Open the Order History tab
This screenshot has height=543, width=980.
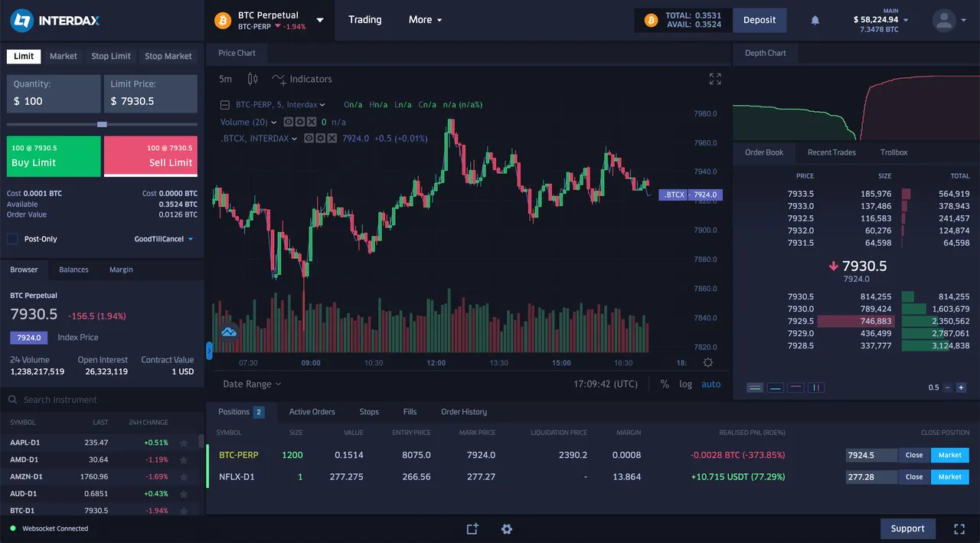pyautogui.click(x=464, y=412)
